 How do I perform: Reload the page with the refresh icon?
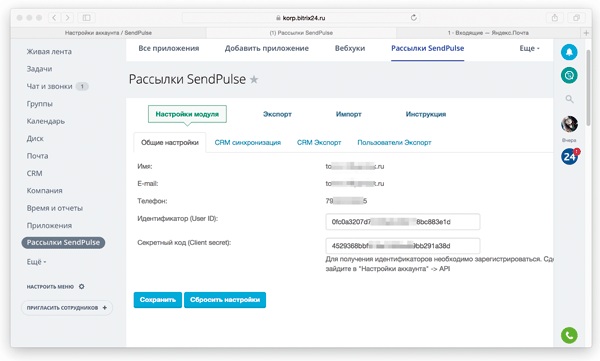coord(413,18)
